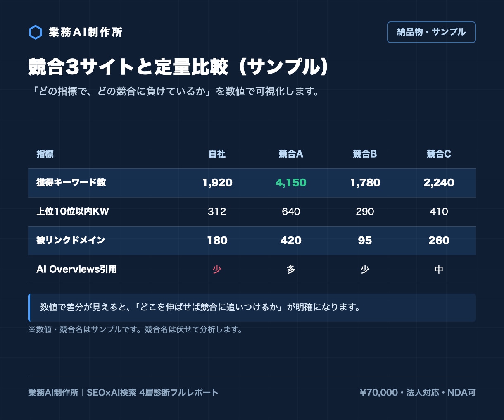504x420 pixels.
Task: Click the 被リンクドメイン row label
Action: coord(71,241)
